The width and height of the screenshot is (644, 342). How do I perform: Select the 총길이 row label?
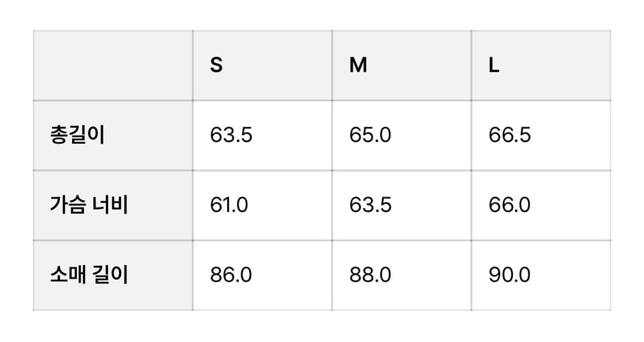77,136
